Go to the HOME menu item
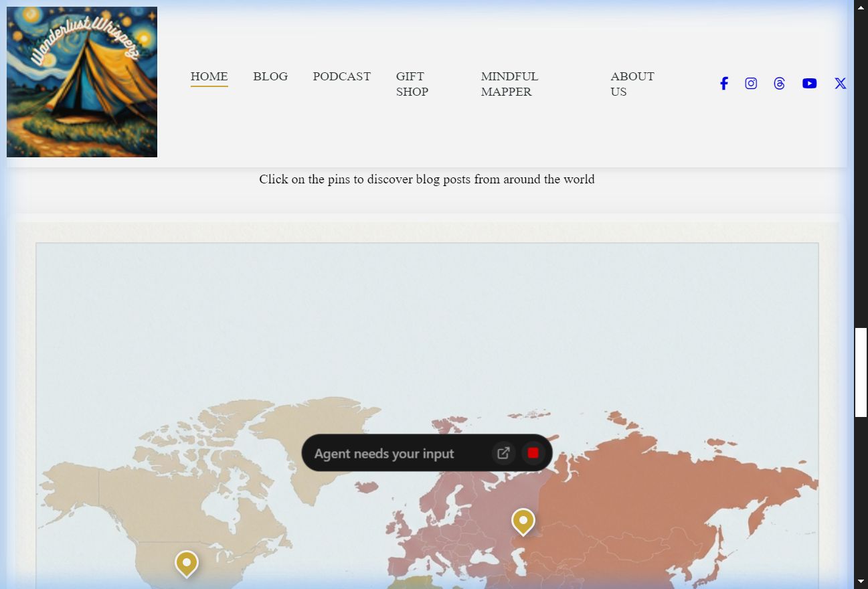 tap(209, 76)
